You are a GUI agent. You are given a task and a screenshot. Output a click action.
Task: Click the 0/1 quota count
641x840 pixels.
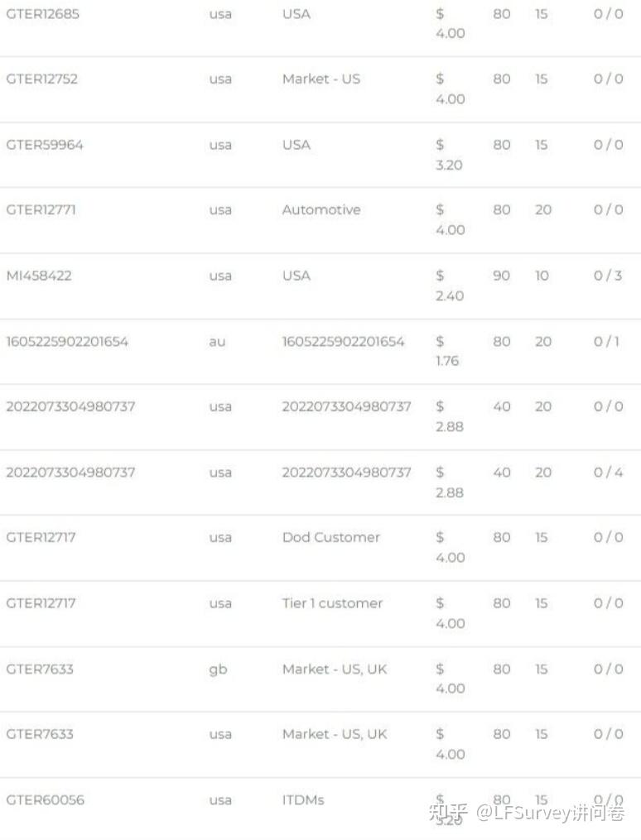(606, 341)
